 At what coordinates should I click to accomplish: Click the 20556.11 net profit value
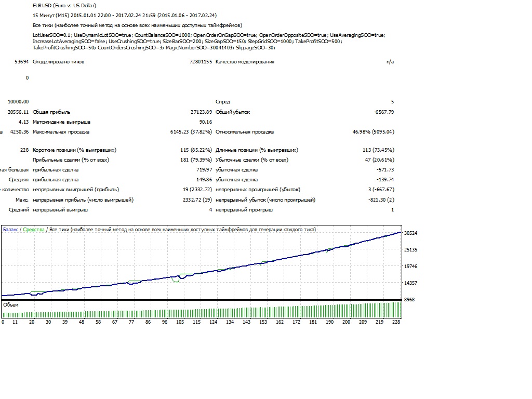18,112
